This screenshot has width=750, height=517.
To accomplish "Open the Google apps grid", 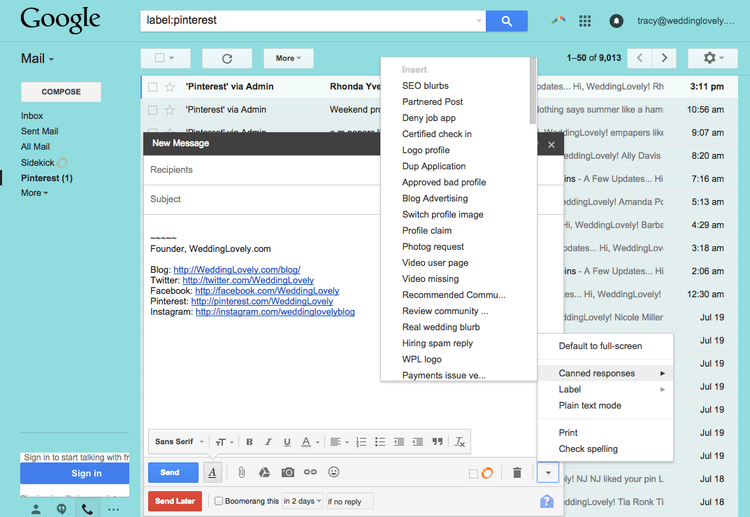I will tap(585, 21).
